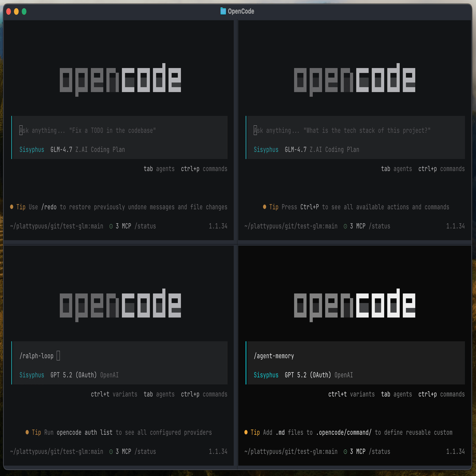Open the GPT 5.2 (OAuth) model selector under /ralph-loop
The height and width of the screenshot is (476, 476).
74,375
